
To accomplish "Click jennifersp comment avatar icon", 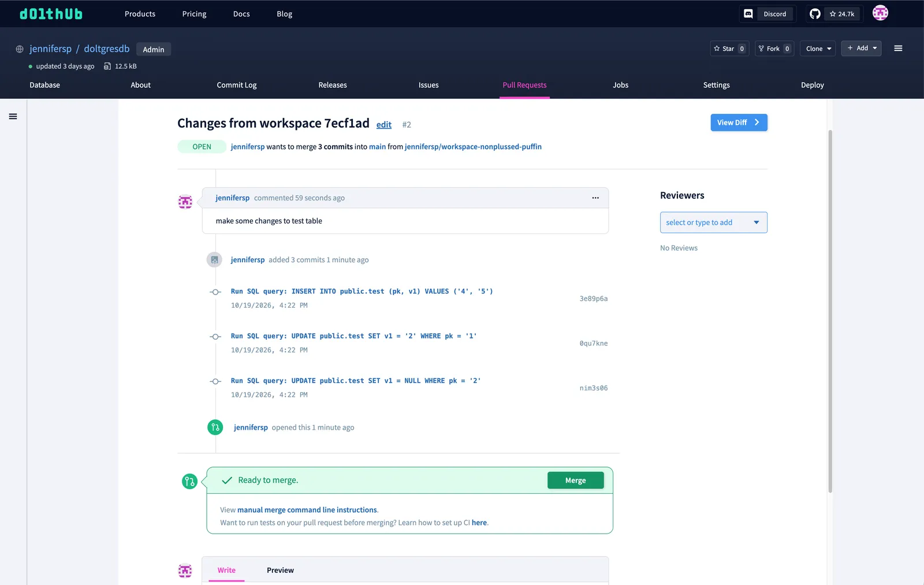I will (x=185, y=202).
